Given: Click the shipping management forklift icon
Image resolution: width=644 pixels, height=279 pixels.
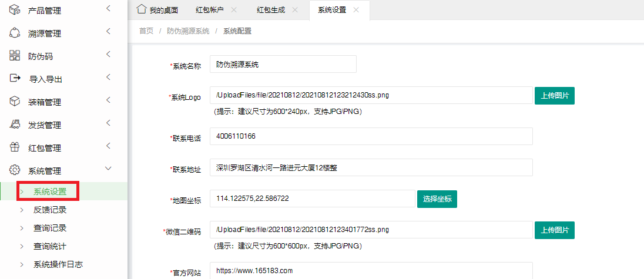Looking at the screenshot, I should pyautogui.click(x=15, y=125).
